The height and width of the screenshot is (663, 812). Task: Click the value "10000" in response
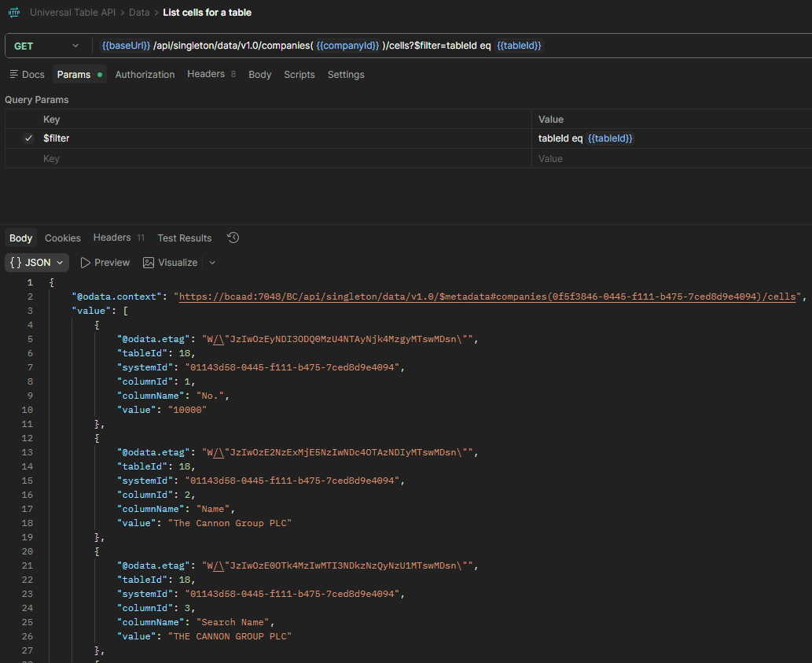187,410
